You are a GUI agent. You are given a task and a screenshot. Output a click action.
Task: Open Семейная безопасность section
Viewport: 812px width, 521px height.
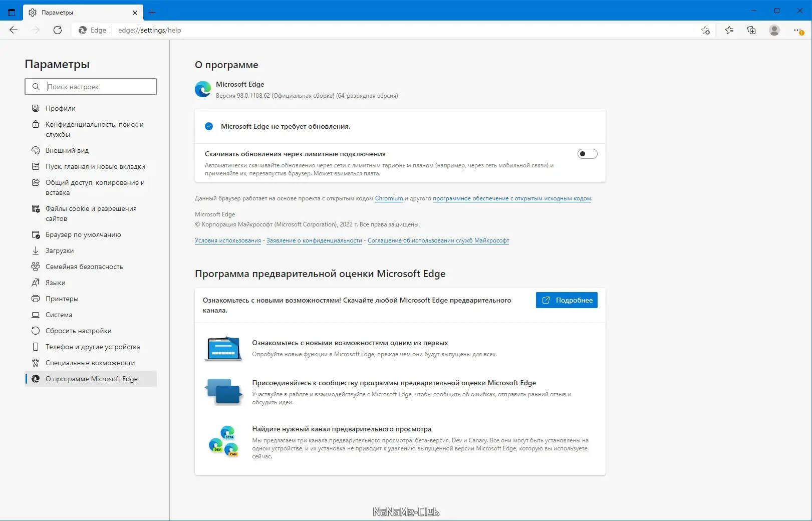click(x=91, y=267)
